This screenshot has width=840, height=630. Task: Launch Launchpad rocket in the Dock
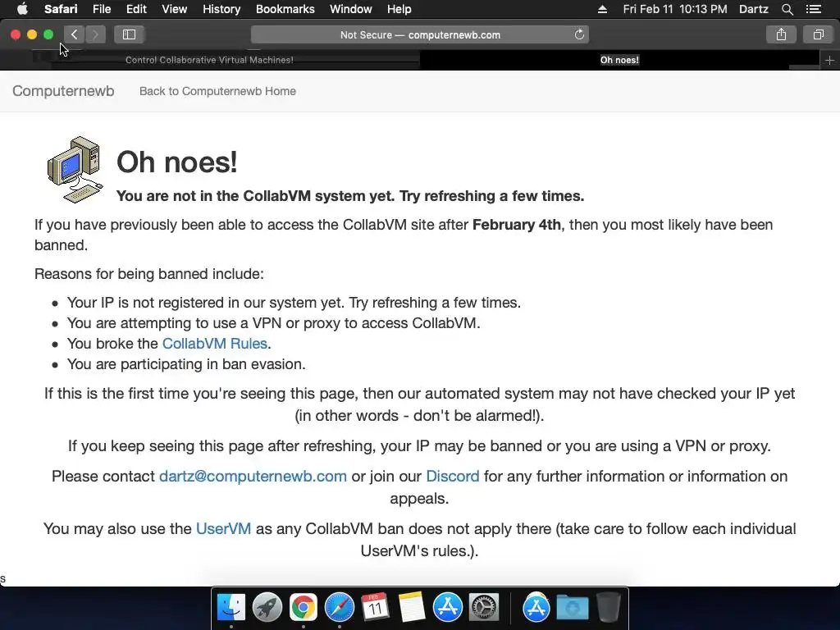click(x=267, y=608)
